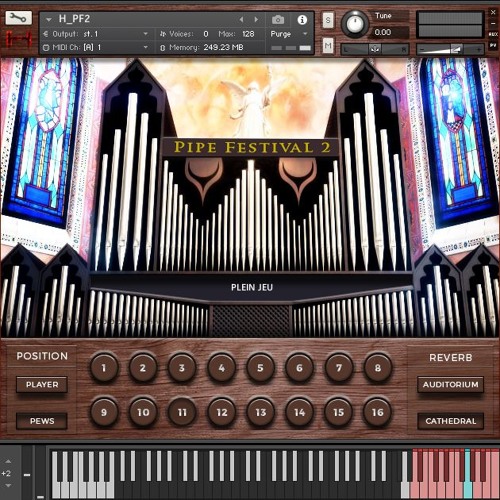Select organ preset 8
Screen dimensions: 500x500
click(x=378, y=368)
